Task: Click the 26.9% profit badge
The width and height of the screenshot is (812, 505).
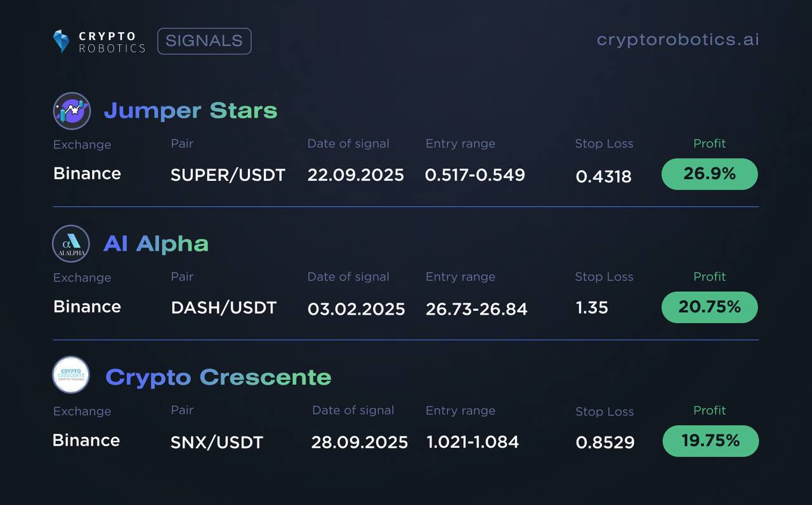Action: (x=709, y=174)
